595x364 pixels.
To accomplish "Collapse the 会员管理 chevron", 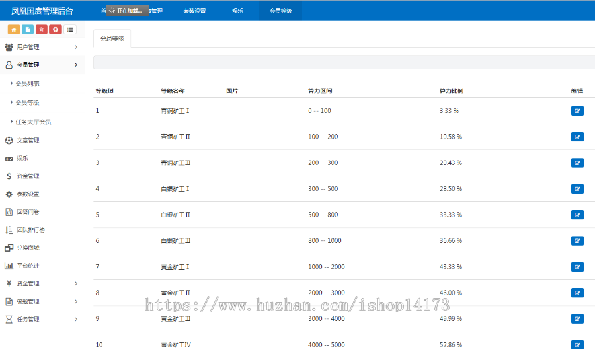I will pos(76,65).
